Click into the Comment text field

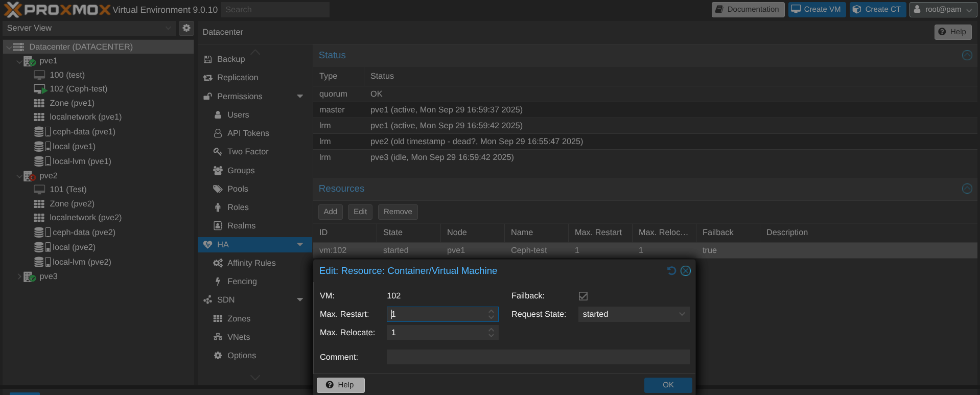point(538,357)
